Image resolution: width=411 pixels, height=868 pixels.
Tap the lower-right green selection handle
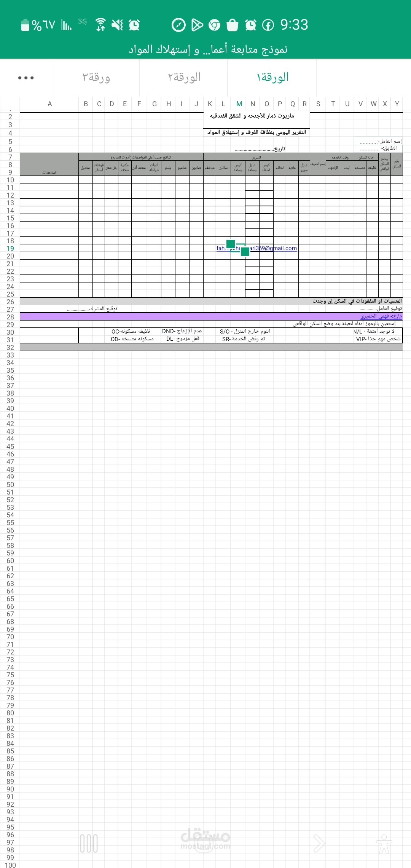pyautogui.click(x=245, y=251)
